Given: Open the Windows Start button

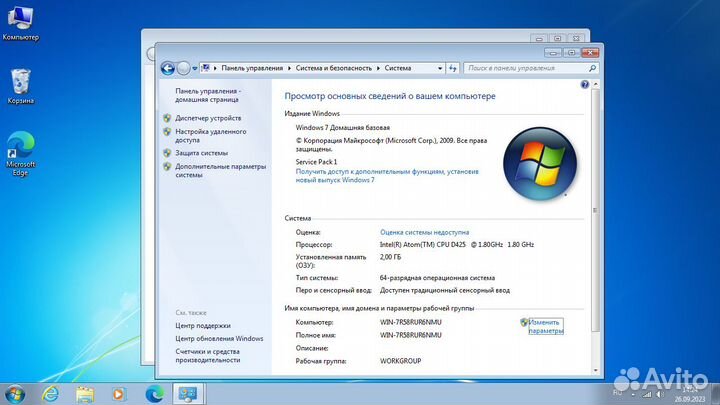Looking at the screenshot, I should click(x=14, y=394).
